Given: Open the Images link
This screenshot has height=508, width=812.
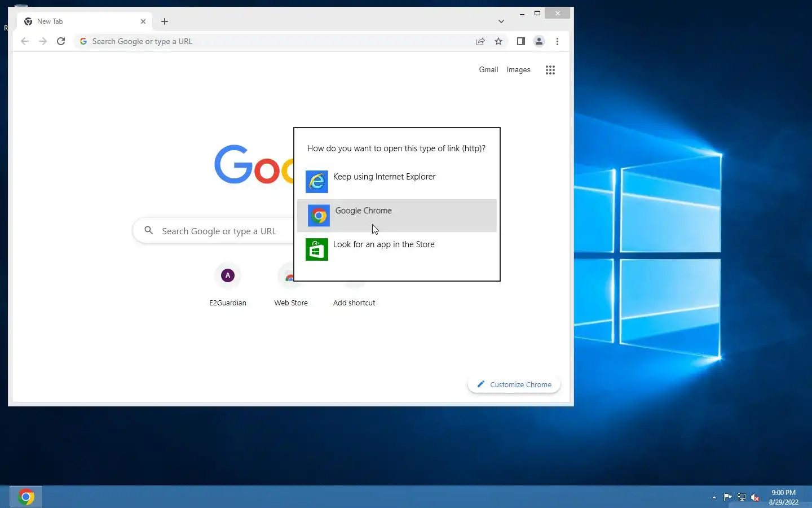Looking at the screenshot, I should coord(518,70).
